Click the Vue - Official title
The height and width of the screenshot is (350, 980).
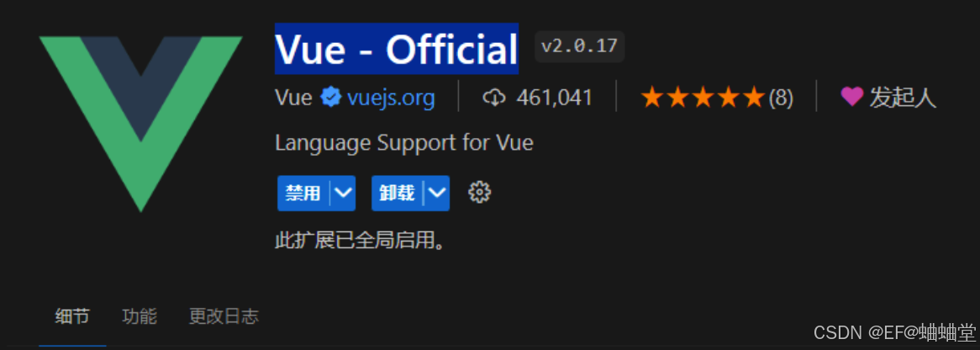[396, 49]
